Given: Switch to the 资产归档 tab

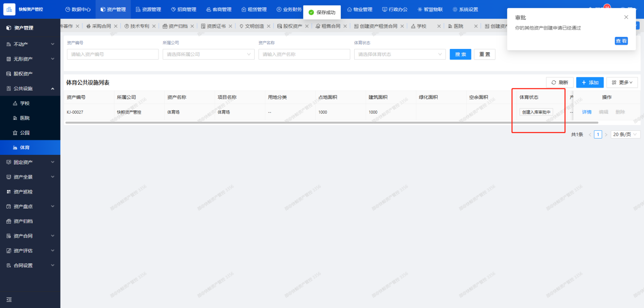Looking at the screenshot, I should (175, 26).
